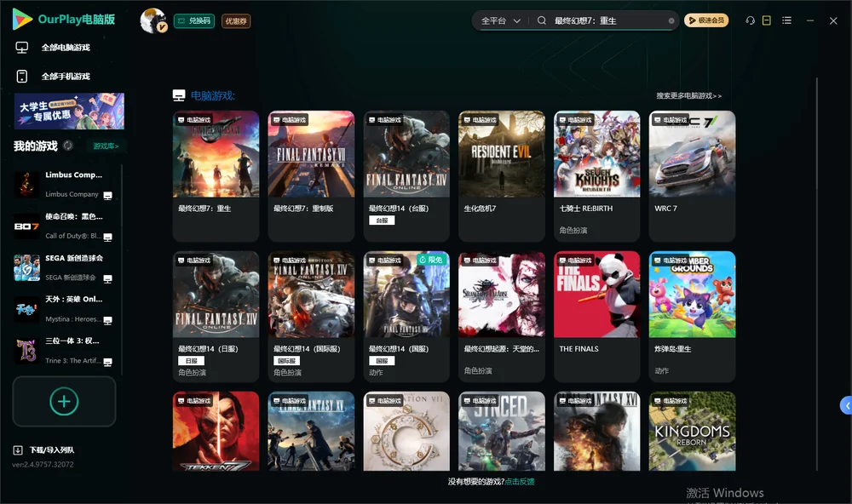Click the results vertical scrollbar
Screen dimensions: 852x504
(817, 274)
